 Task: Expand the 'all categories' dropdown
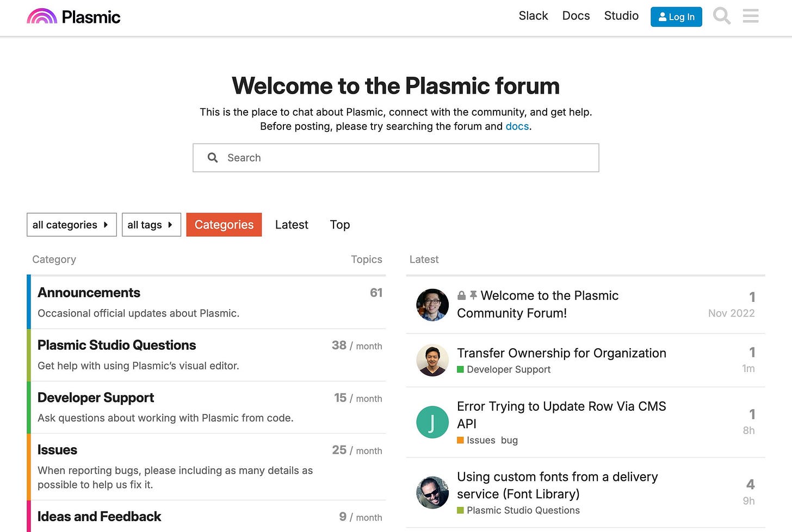click(x=72, y=225)
